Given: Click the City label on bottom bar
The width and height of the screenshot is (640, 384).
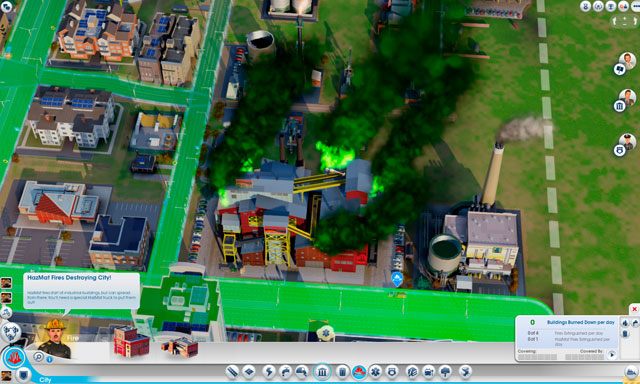Looking at the screenshot, I should point(45,380).
